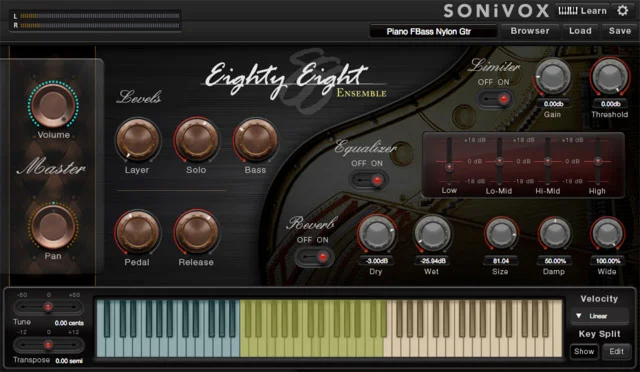Click the Lo-Mid equalizer fader
The height and width of the screenshot is (372, 640).
coord(499,161)
